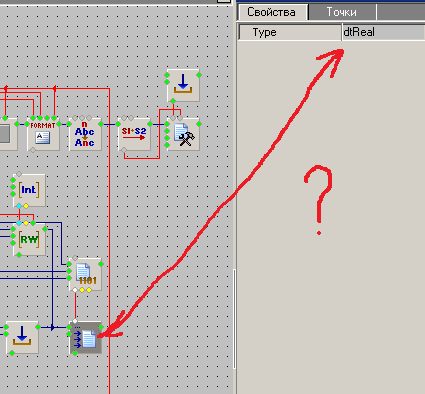Select the highlighted document with blue arrows block

coord(85,337)
